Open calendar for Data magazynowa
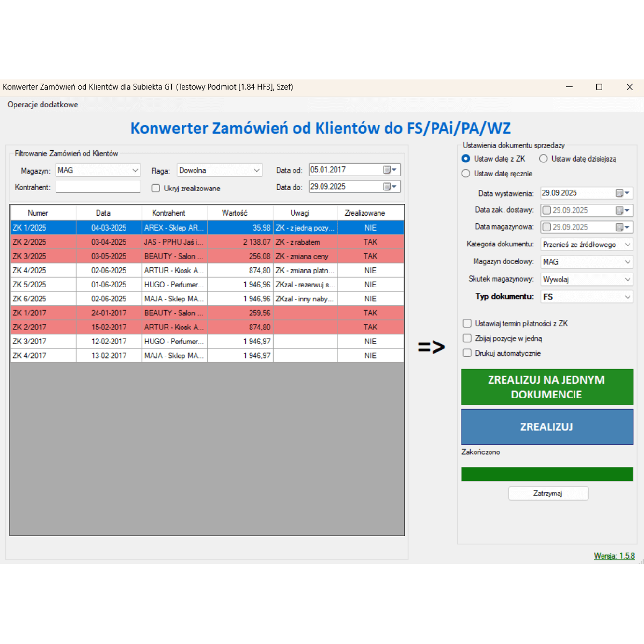Viewport: 644px width, 644px height. [x=623, y=228]
